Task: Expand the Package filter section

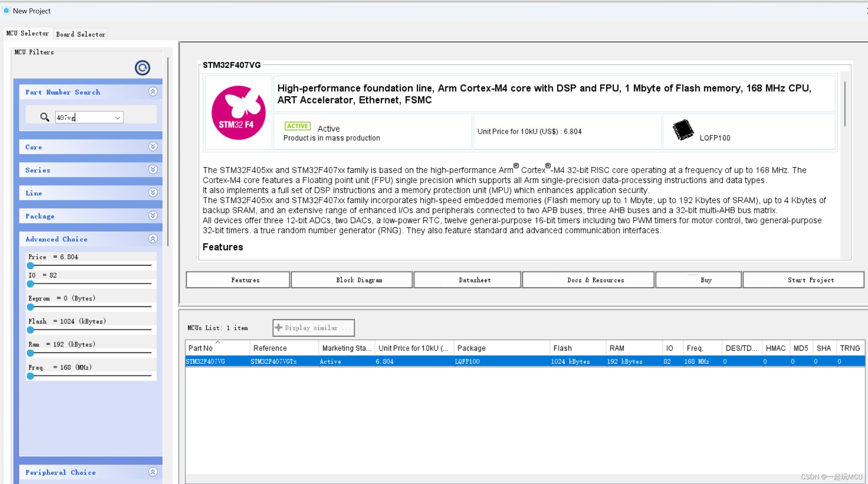Action: point(153,216)
